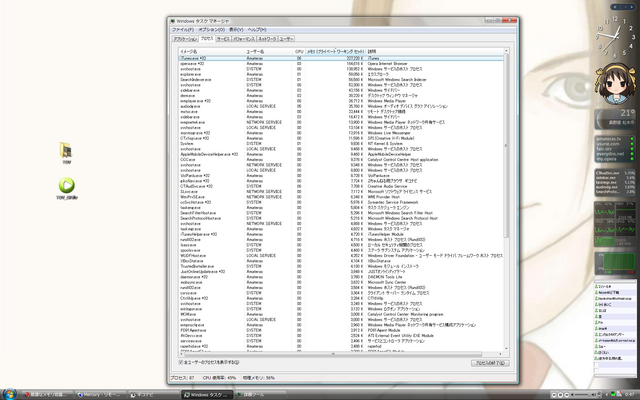
Task: Click the Task Manager title bar icon
Action: (x=173, y=21)
